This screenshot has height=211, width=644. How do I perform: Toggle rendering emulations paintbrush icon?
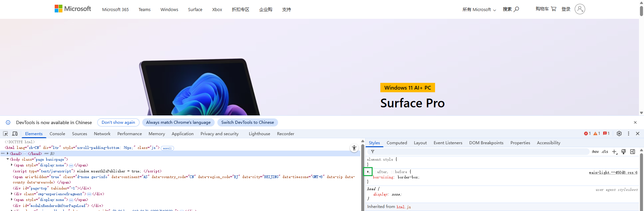pyautogui.click(x=624, y=152)
